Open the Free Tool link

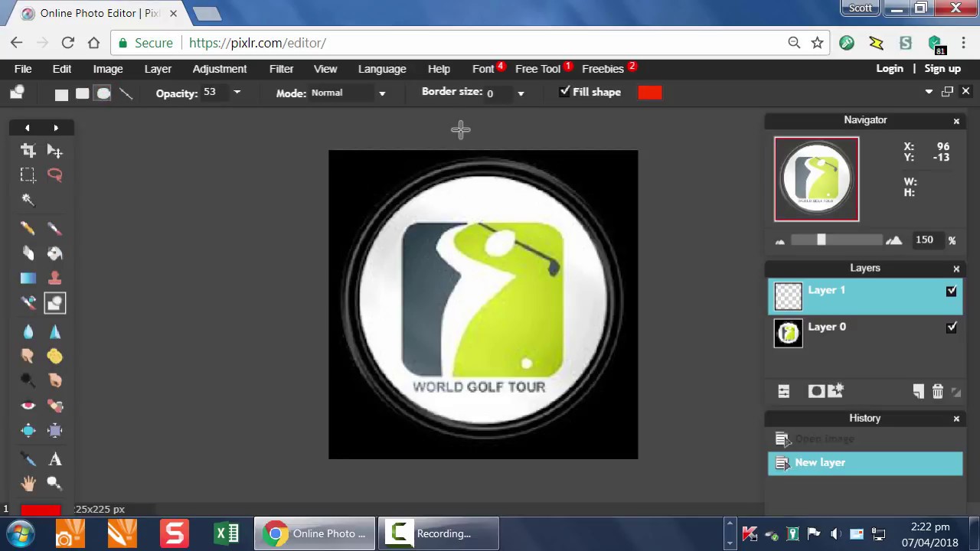[538, 69]
